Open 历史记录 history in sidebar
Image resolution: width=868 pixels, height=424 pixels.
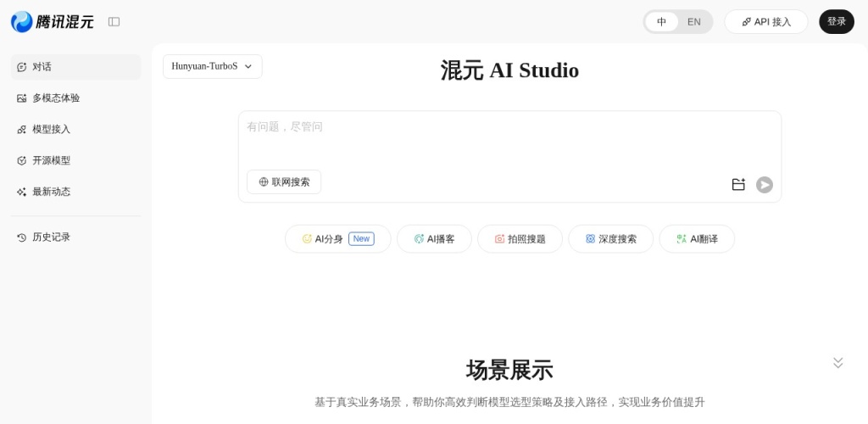coord(51,237)
